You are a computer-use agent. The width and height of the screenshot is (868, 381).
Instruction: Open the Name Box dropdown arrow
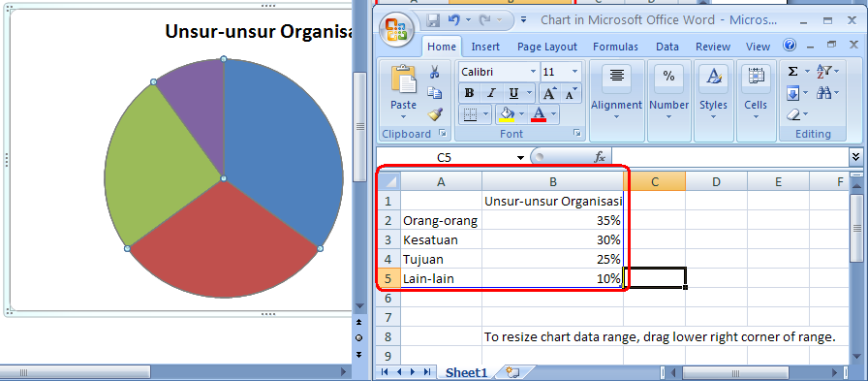point(520,158)
